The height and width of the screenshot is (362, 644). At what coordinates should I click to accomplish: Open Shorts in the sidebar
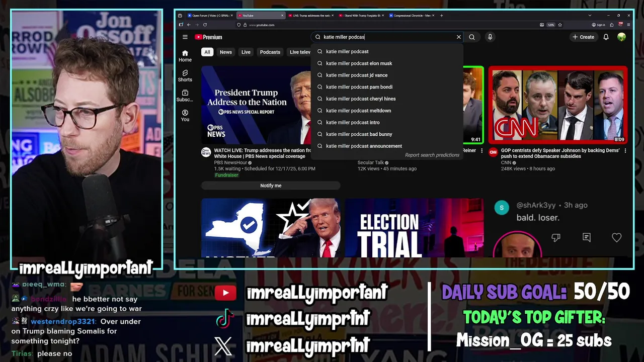[x=185, y=76]
